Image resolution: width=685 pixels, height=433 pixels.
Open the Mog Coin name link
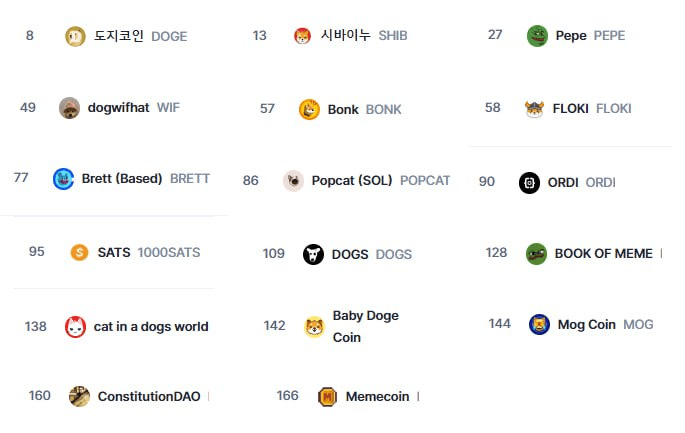pyautogui.click(x=587, y=325)
